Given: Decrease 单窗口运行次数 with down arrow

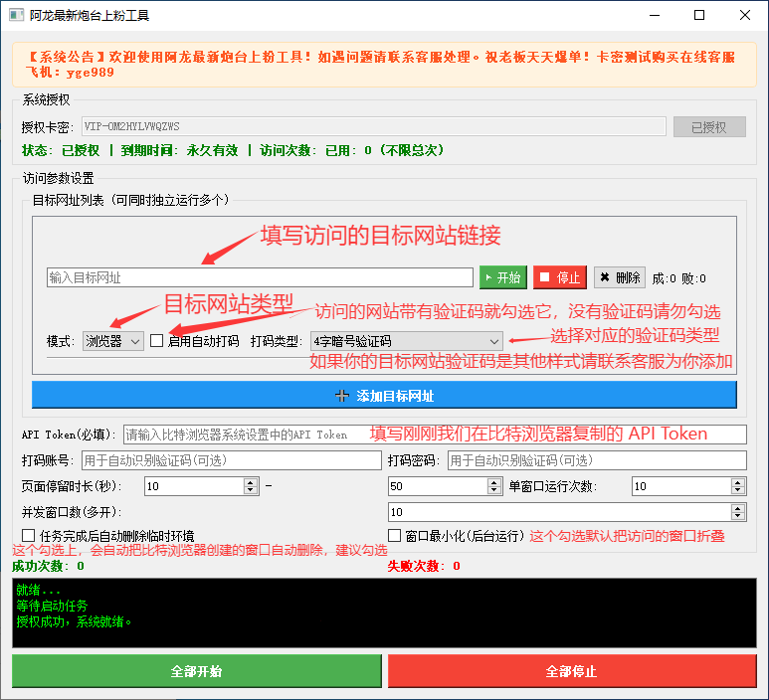Looking at the screenshot, I should pos(738,490).
